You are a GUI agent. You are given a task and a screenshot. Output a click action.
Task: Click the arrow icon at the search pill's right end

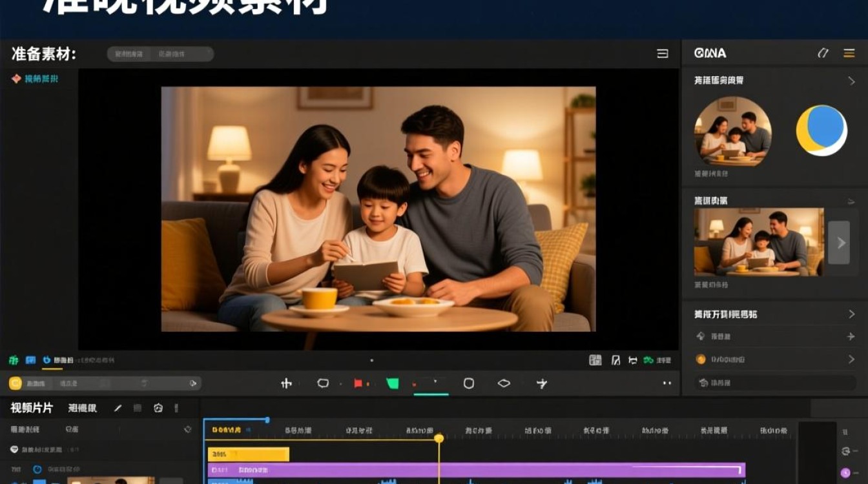click(192, 383)
